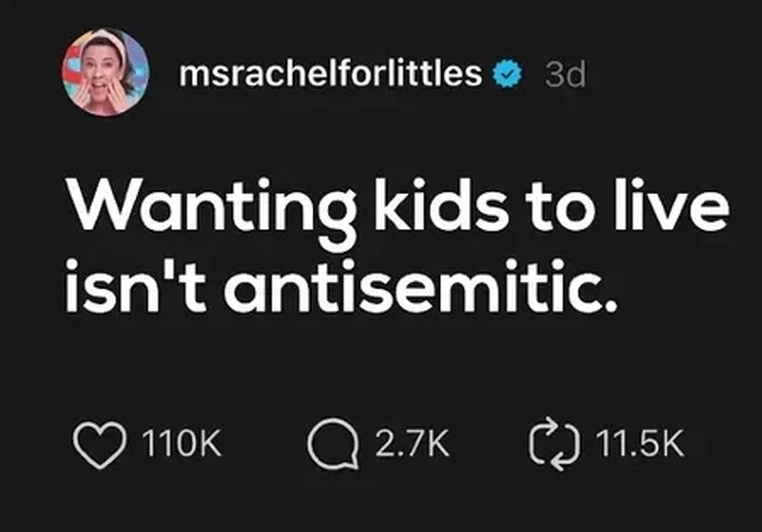Viewport: 762px width, 532px height.
Task: Click the 3d timestamp
Action: coord(565,74)
